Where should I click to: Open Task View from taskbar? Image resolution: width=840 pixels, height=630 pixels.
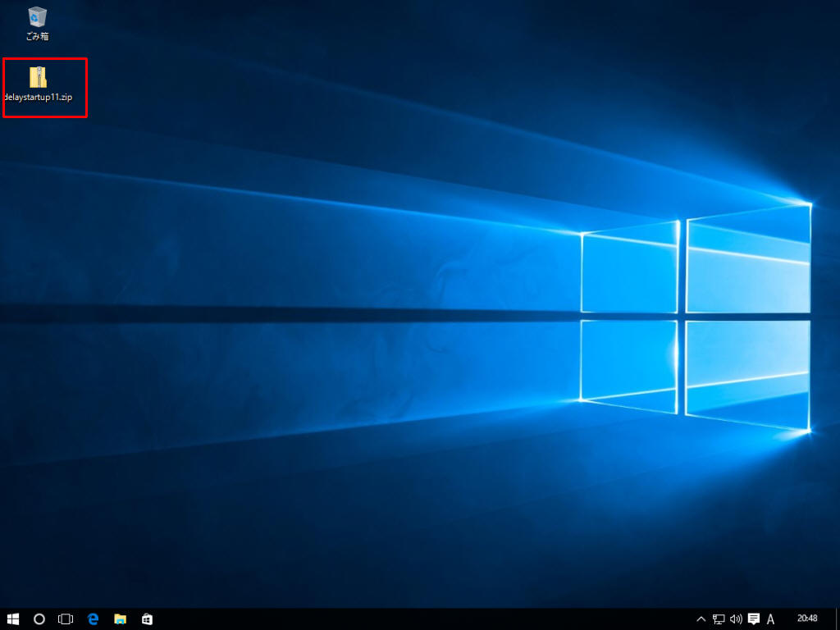click(66, 619)
